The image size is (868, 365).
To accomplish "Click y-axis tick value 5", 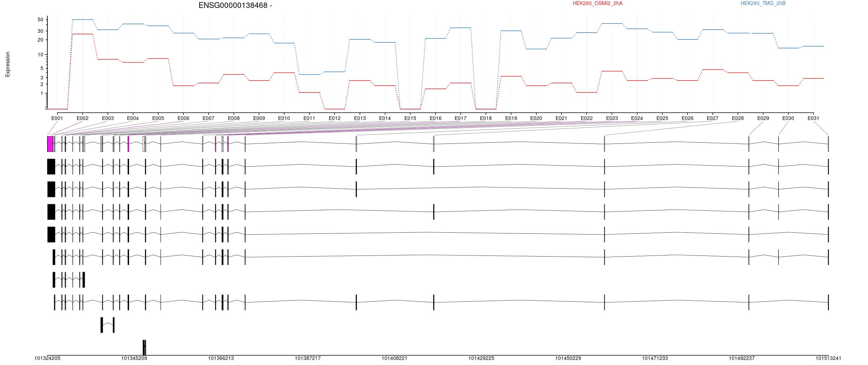I will pyautogui.click(x=42, y=68).
